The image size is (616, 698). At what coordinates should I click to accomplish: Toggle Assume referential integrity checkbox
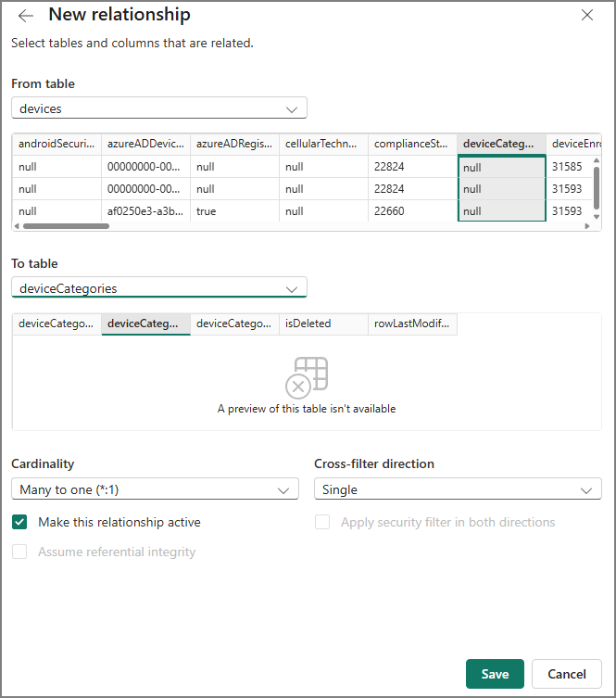click(19, 552)
